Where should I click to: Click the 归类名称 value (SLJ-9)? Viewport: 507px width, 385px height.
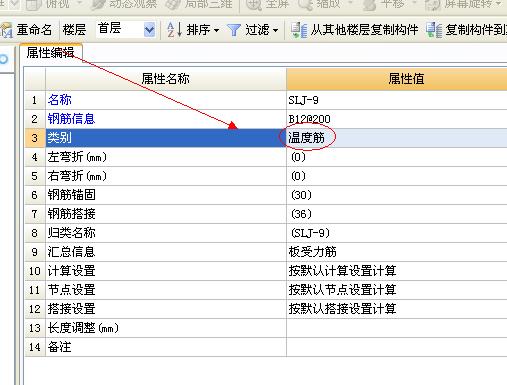click(x=310, y=233)
